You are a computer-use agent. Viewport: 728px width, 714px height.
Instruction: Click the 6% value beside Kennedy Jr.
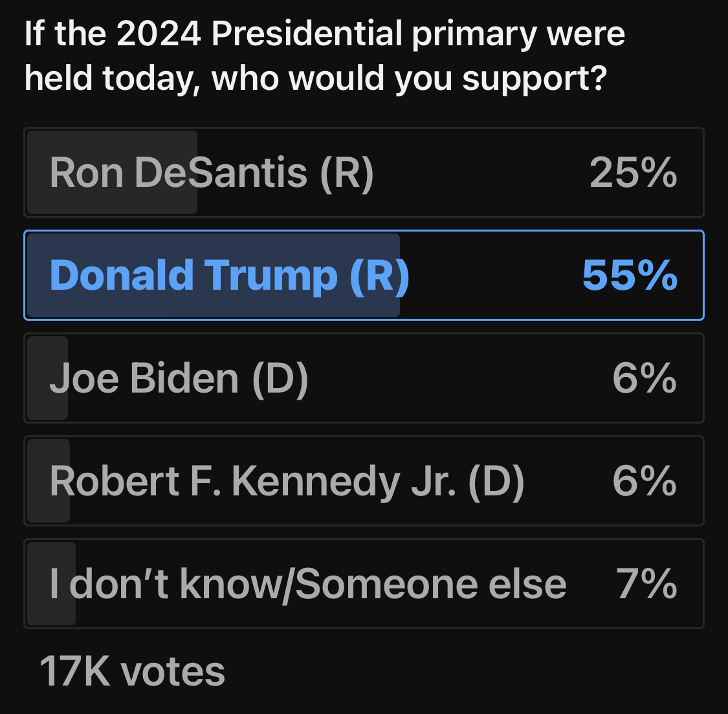click(645, 481)
